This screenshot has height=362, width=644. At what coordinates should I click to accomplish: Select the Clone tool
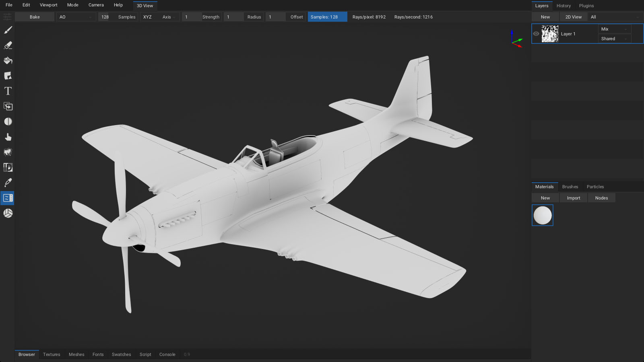8,107
